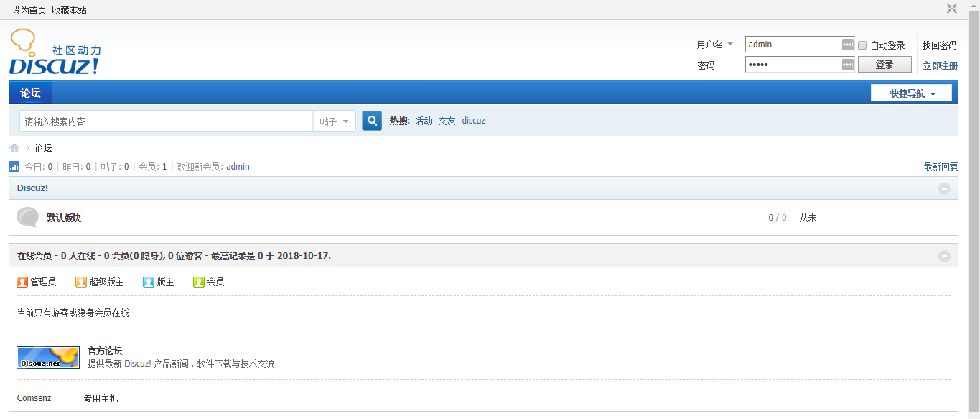This screenshot has width=980, height=419.
Task: Click the keyboard icon in username field
Action: click(847, 45)
